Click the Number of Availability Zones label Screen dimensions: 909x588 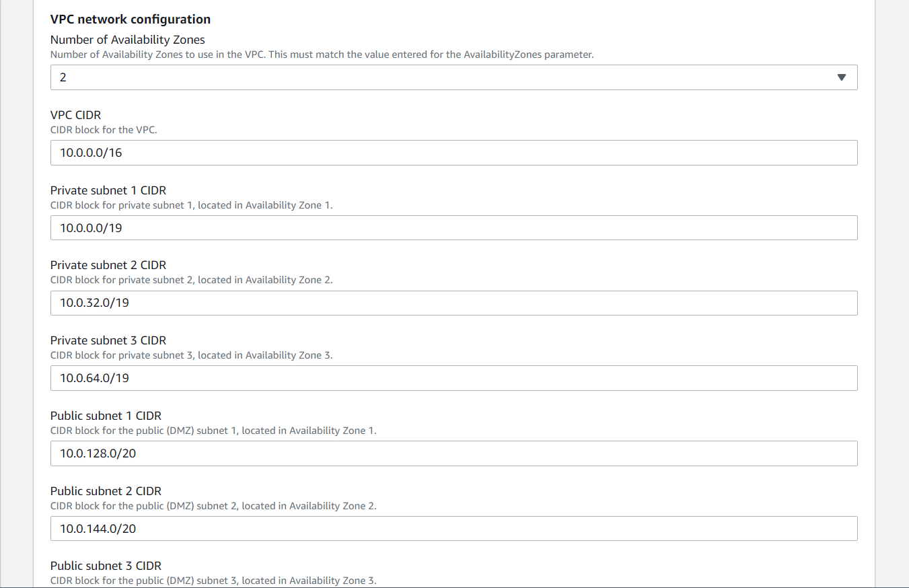click(127, 40)
